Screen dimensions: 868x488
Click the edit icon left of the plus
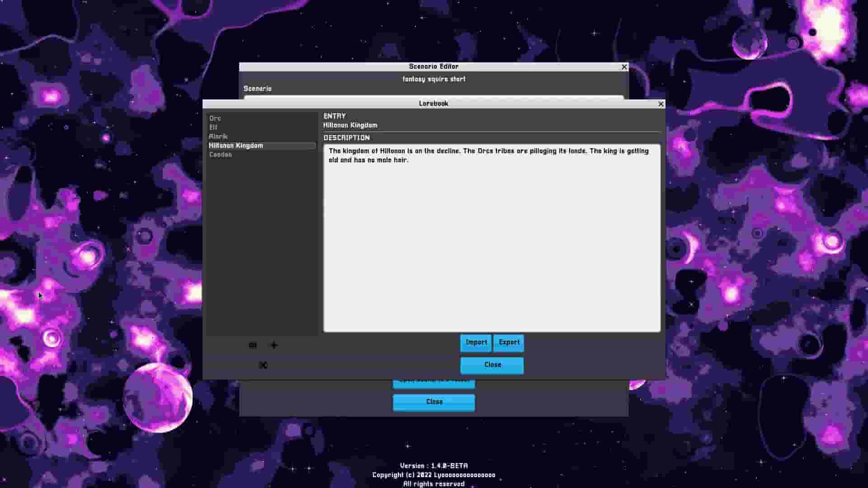[x=252, y=345]
